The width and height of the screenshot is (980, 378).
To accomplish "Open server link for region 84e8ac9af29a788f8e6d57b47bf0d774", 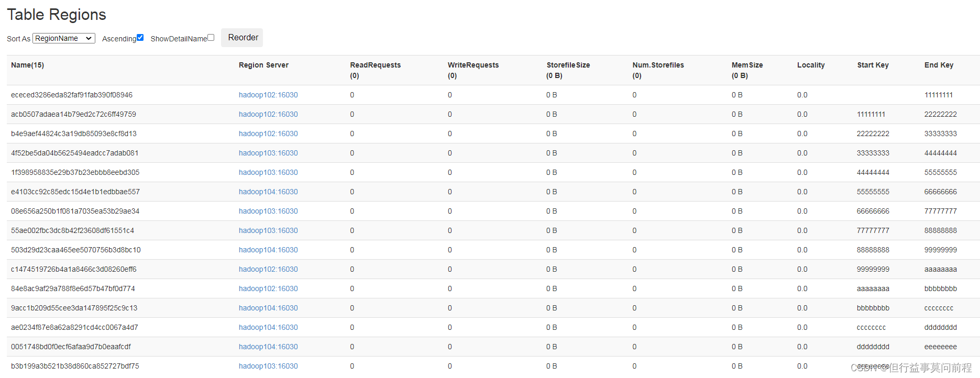I will click(x=268, y=288).
